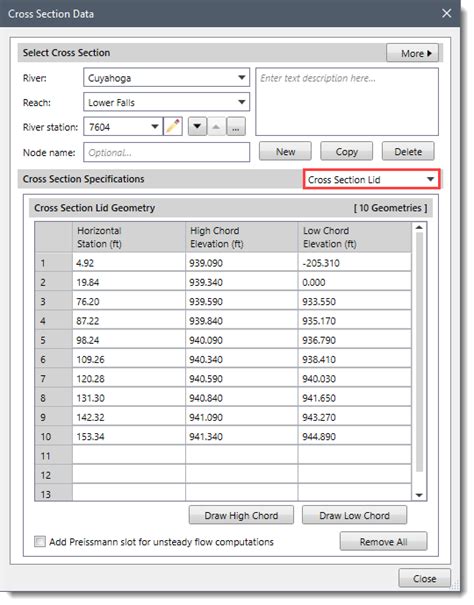Select low chord cell 944.890
The width and height of the screenshot is (474, 605).
(x=354, y=436)
